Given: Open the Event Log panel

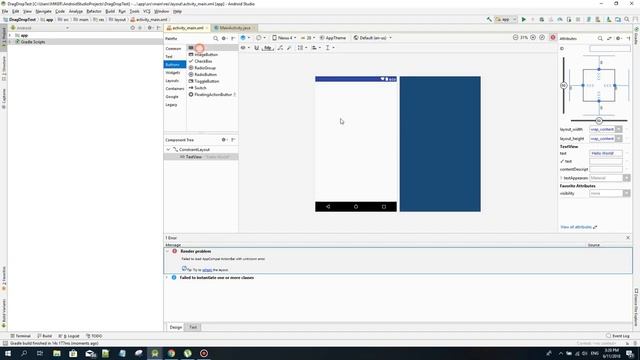Looking at the screenshot, I should point(618,336).
